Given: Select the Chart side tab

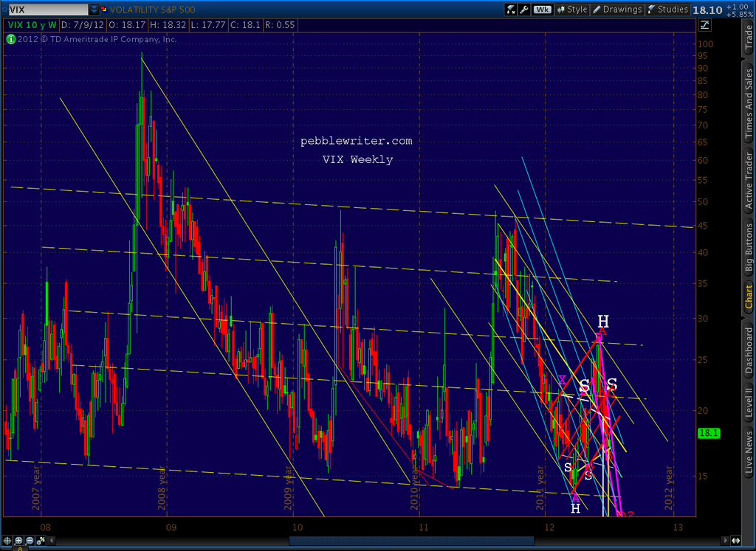Looking at the screenshot, I should [x=749, y=297].
